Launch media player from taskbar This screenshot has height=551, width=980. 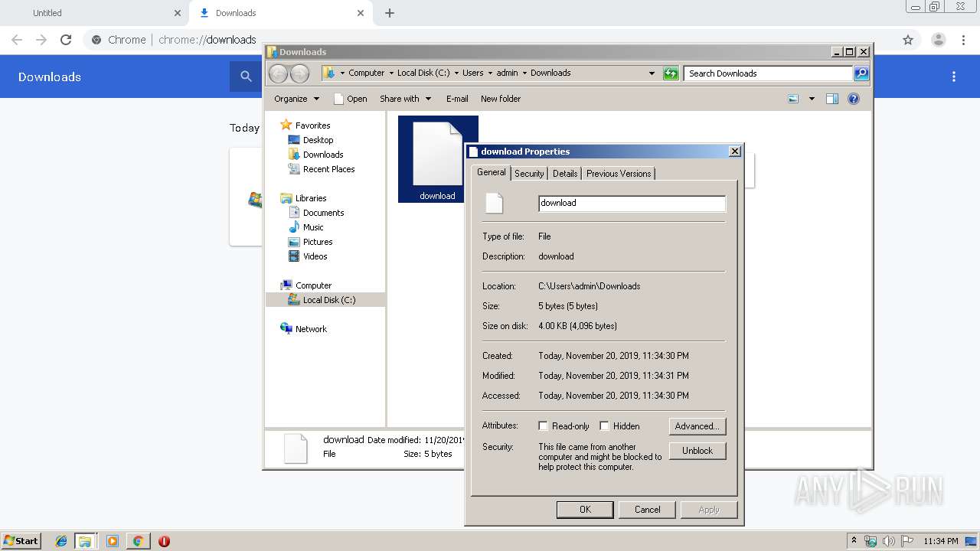coord(113,541)
